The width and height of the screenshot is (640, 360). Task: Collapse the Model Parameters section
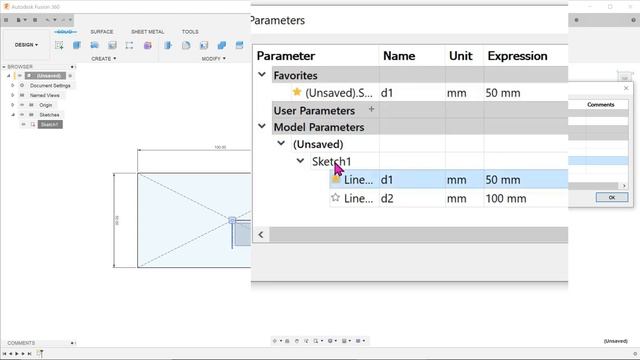[262, 126]
